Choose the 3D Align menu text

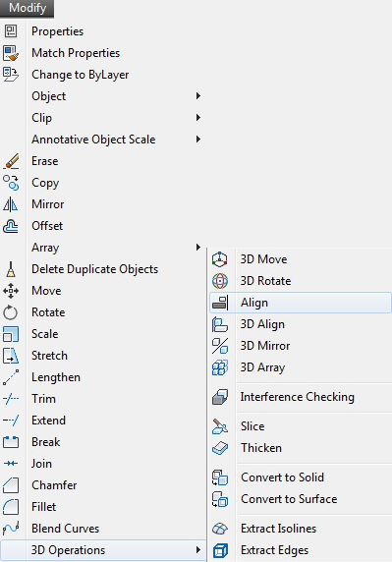(x=262, y=325)
